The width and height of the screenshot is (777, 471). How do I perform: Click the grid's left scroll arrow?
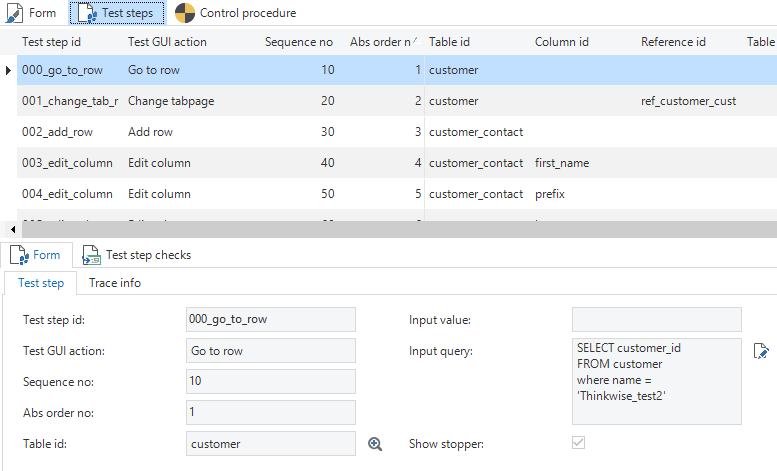10,229
